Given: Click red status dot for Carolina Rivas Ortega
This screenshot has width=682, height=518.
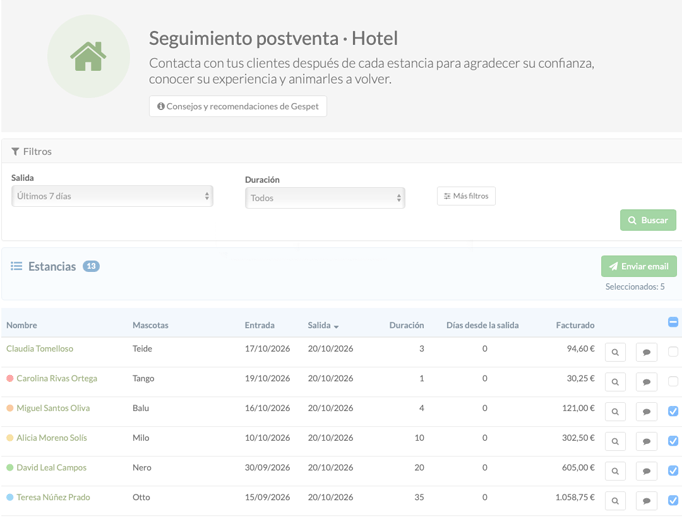Looking at the screenshot, I should coord(10,378).
